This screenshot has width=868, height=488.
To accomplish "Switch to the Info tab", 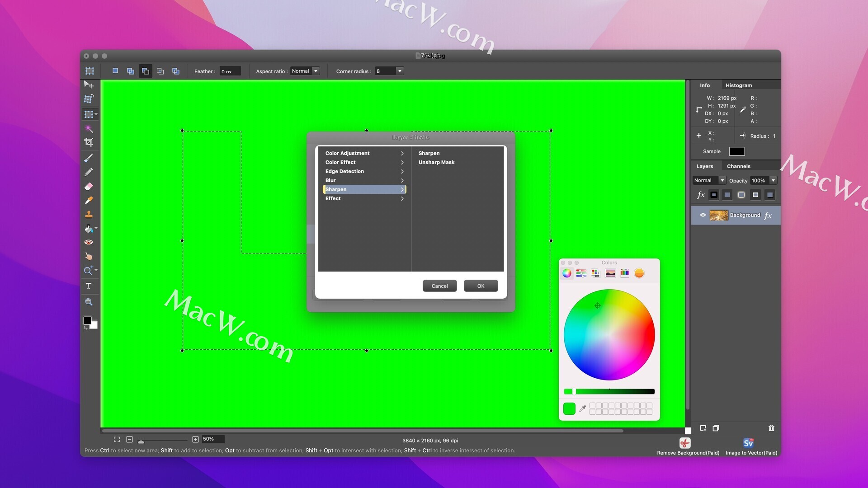I will 705,85.
